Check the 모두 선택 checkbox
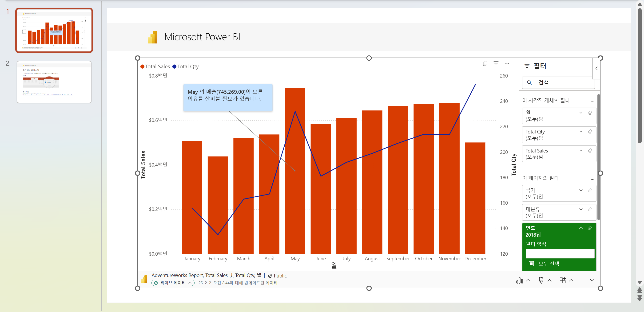This screenshot has height=312, width=644. click(x=531, y=264)
